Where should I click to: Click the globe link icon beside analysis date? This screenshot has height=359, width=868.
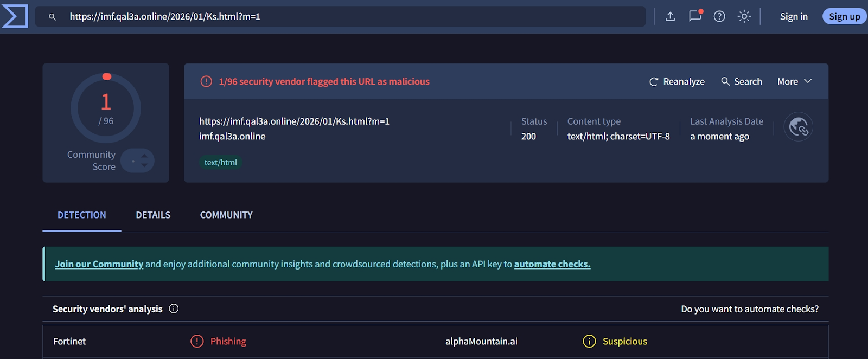click(x=798, y=127)
